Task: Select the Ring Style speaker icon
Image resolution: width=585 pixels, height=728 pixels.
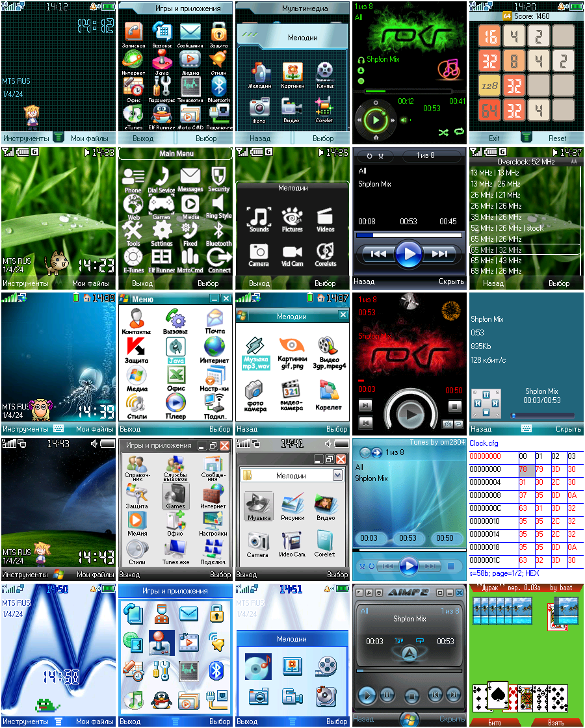Action: point(218,203)
